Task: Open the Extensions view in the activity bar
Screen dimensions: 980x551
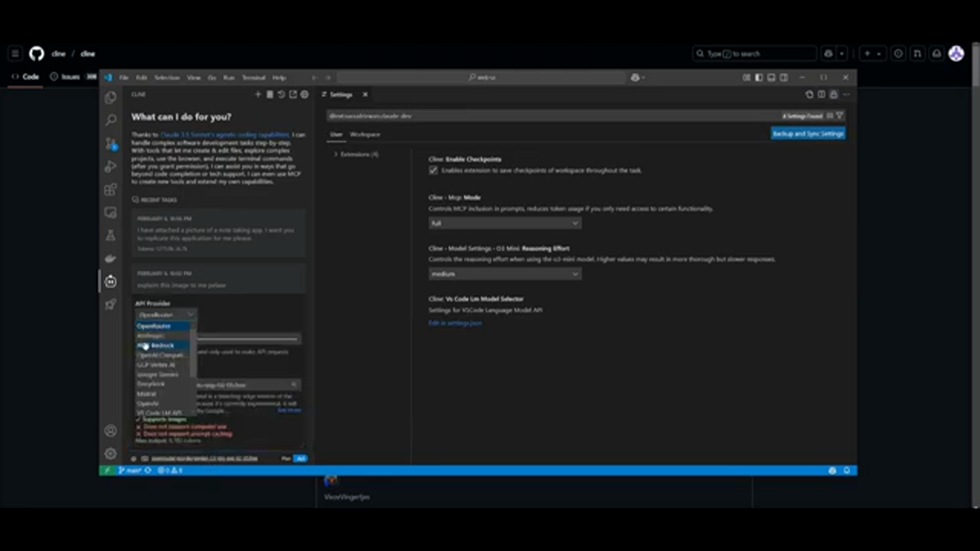Action: coord(111,189)
